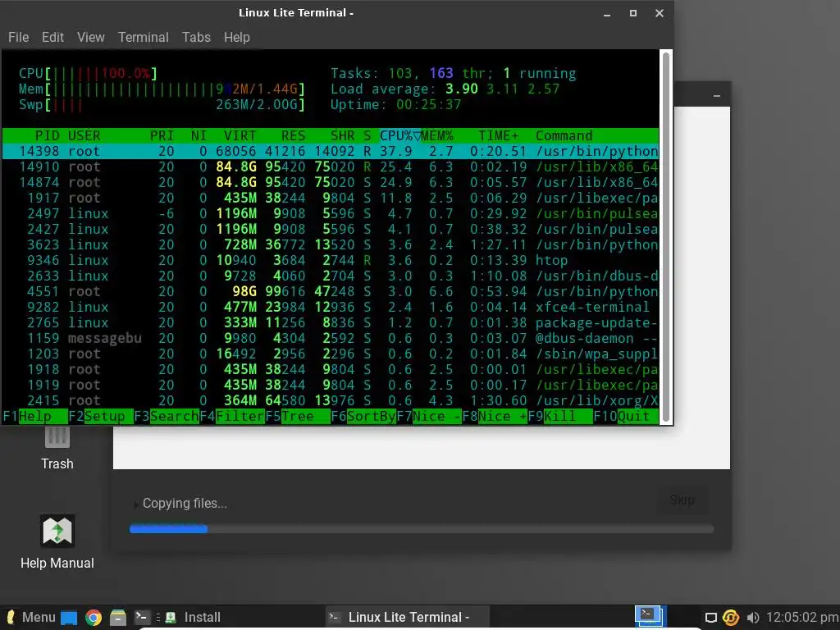The height and width of the screenshot is (630, 840).
Task: Select process row PID 14910
Action: tap(331, 167)
